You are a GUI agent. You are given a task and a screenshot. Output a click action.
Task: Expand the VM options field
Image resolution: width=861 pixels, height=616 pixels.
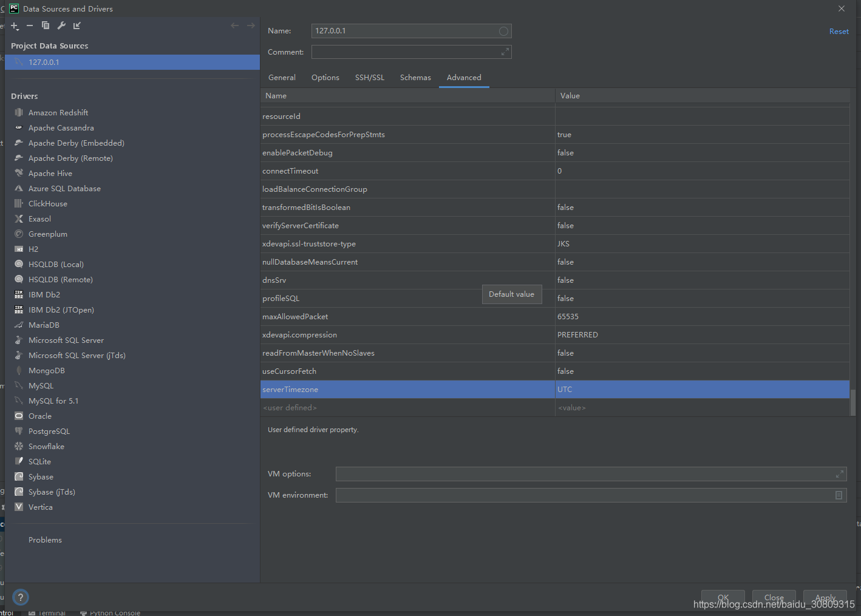pos(840,474)
